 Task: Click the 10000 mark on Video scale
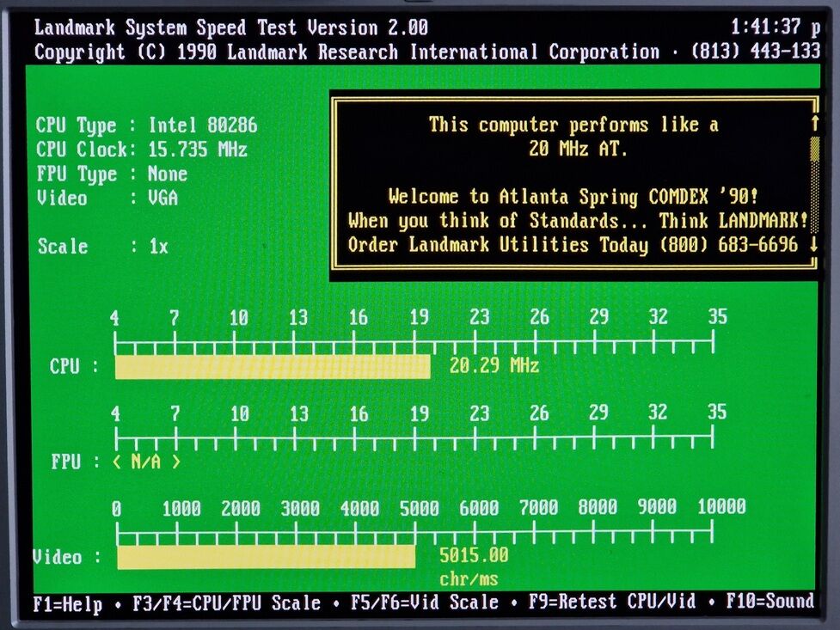(x=721, y=506)
